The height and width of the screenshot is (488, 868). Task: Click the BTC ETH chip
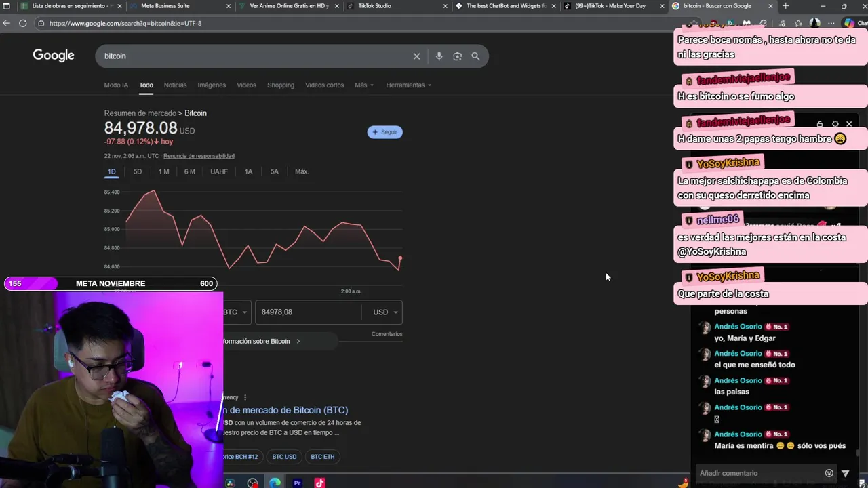(322, 457)
